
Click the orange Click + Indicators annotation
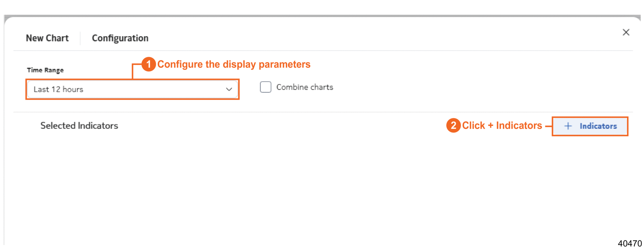(x=502, y=125)
